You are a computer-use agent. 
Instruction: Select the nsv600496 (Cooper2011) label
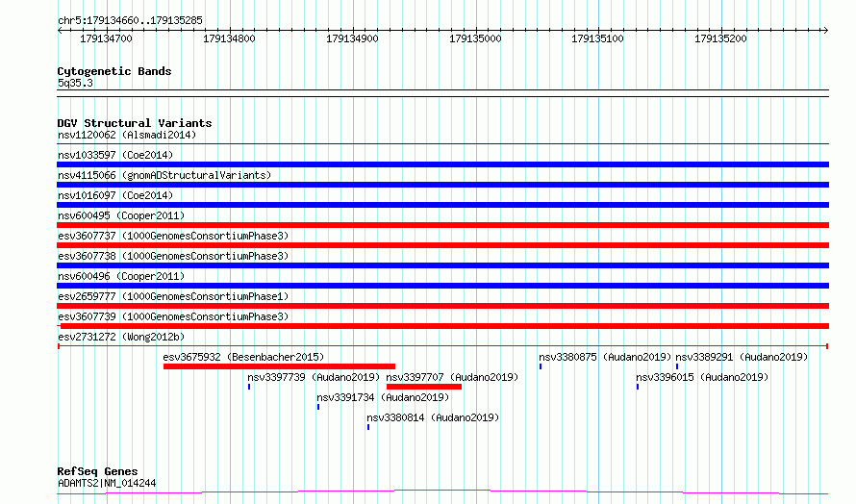(121, 276)
